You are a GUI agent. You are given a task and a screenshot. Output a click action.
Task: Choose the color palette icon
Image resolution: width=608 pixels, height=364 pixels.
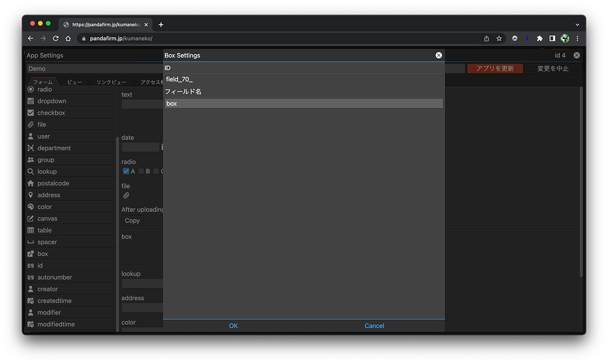coord(30,207)
